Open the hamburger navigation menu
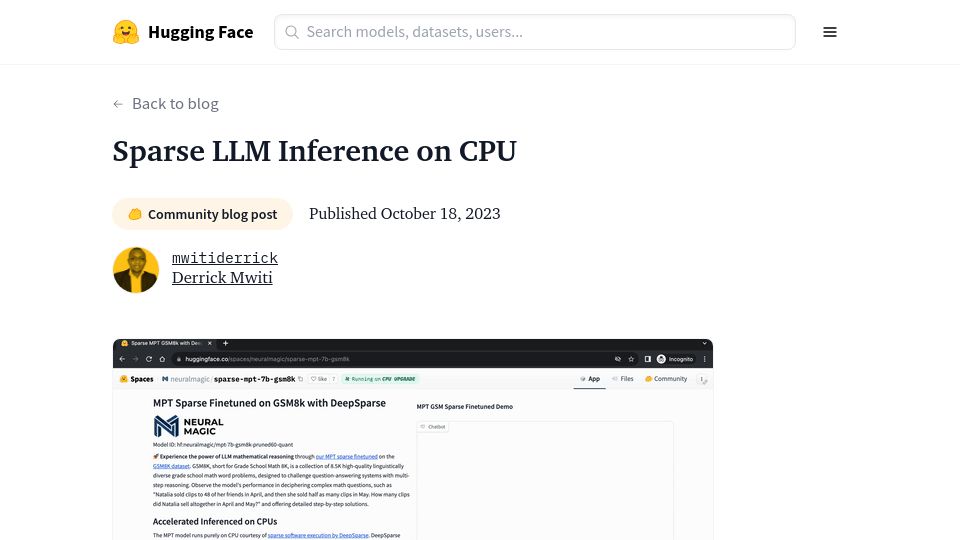 (830, 32)
